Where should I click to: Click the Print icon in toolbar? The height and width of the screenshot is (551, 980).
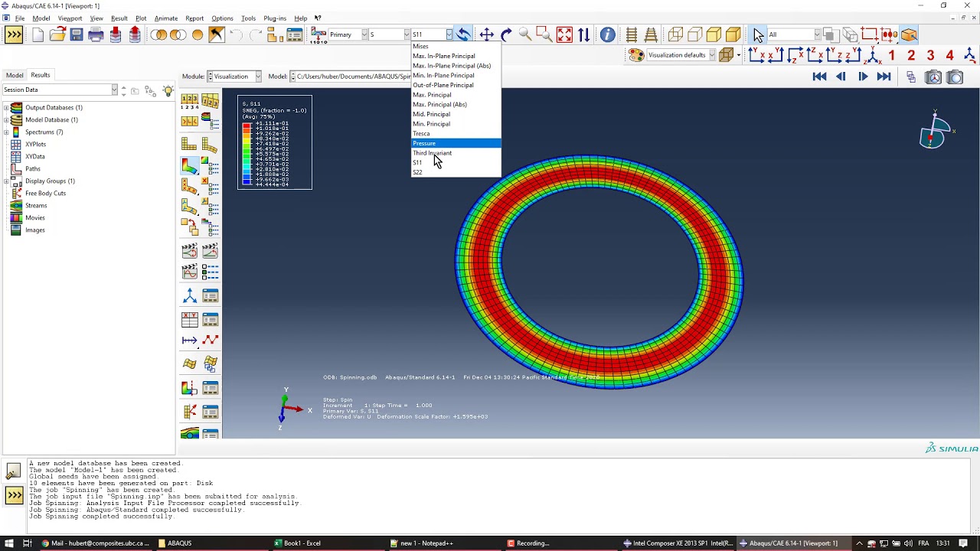(x=96, y=34)
